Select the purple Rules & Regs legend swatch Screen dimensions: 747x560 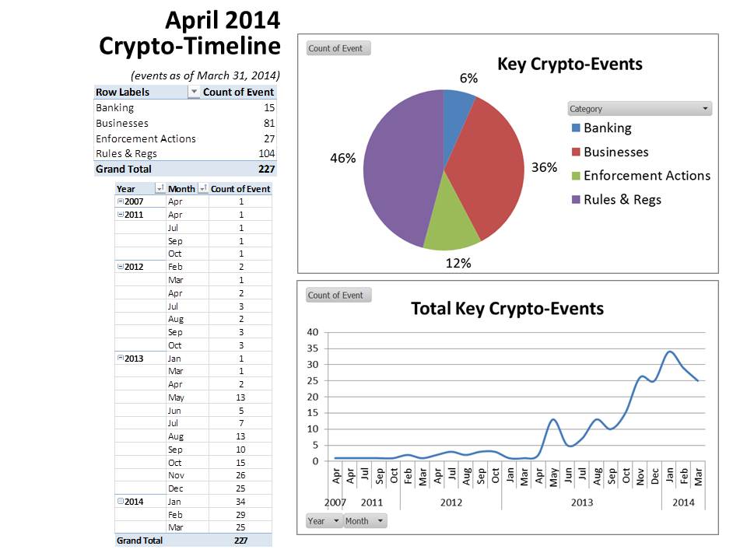575,201
